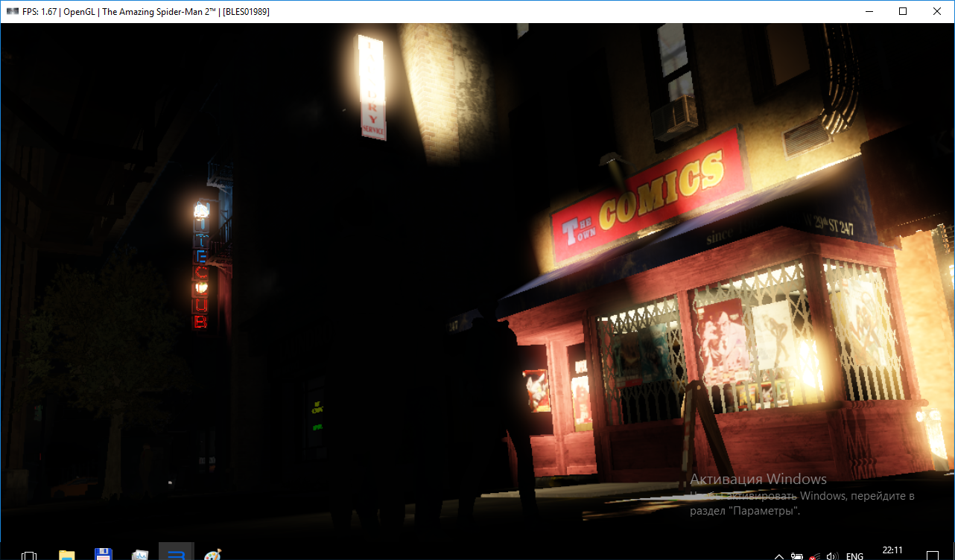Check battery power status icon
The height and width of the screenshot is (560, 955).
pos(797,556)
